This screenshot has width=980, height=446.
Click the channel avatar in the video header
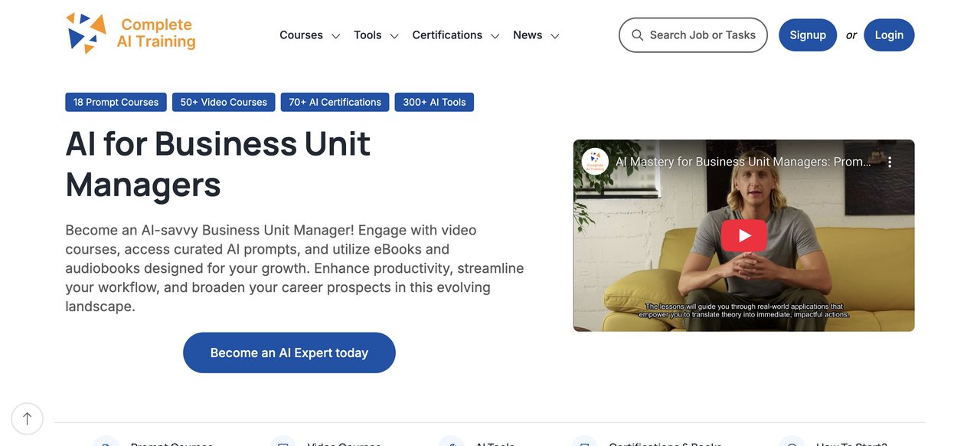pyautogui.click(x=595, y=162)
